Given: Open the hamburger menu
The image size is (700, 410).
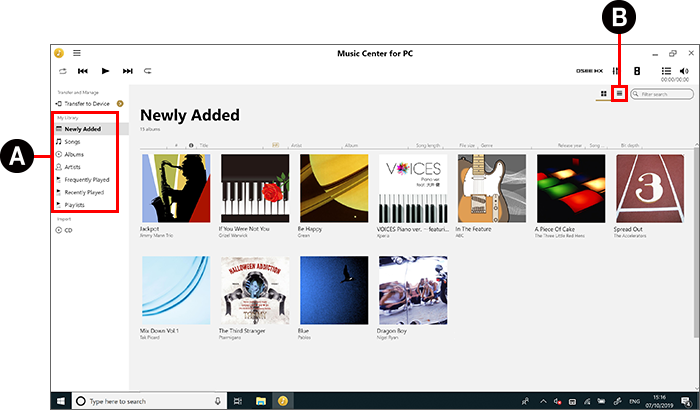Looking at the screenshot, I should click(x=77, y=53).
